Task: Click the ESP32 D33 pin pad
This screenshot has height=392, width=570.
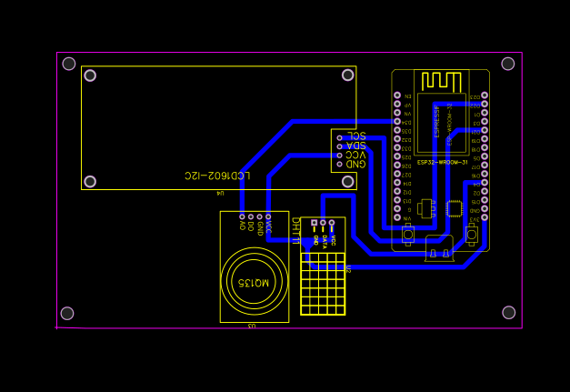Action: [397, 147]
